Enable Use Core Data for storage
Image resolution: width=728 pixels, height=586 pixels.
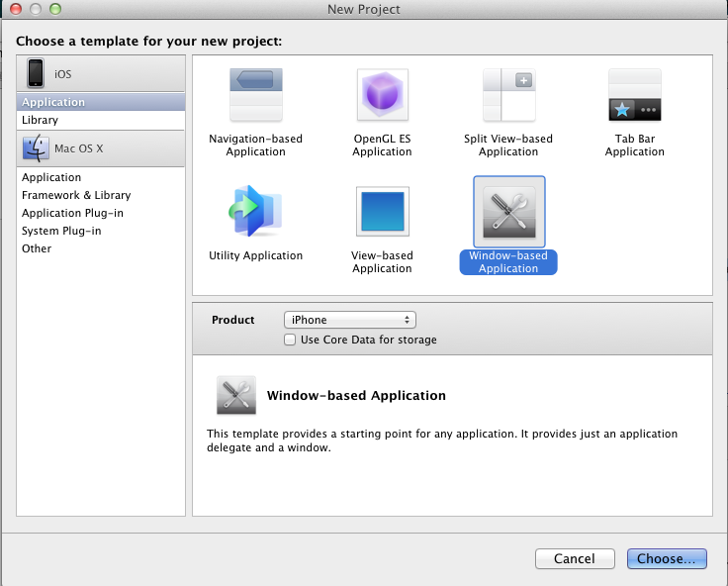[290, 340]
